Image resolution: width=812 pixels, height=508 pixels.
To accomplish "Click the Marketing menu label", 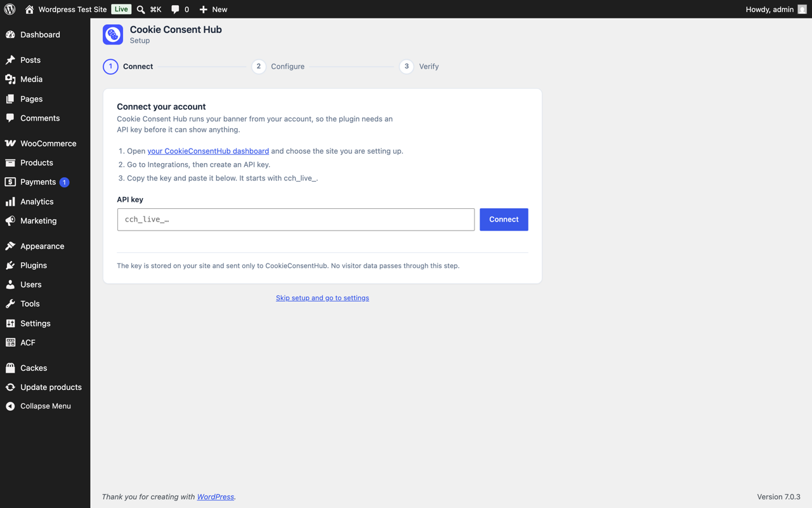I will click(x=38, y=221).
